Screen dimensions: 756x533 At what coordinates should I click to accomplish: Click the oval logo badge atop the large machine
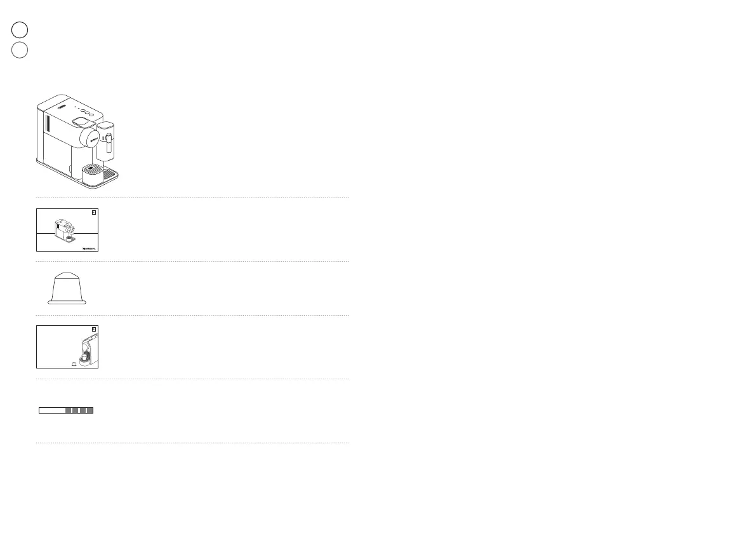(62, 108)
